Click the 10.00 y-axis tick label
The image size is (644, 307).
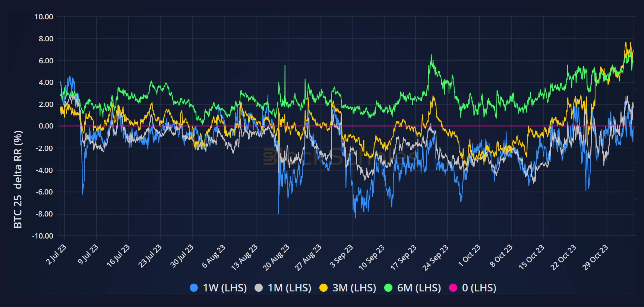coord(44,17)
